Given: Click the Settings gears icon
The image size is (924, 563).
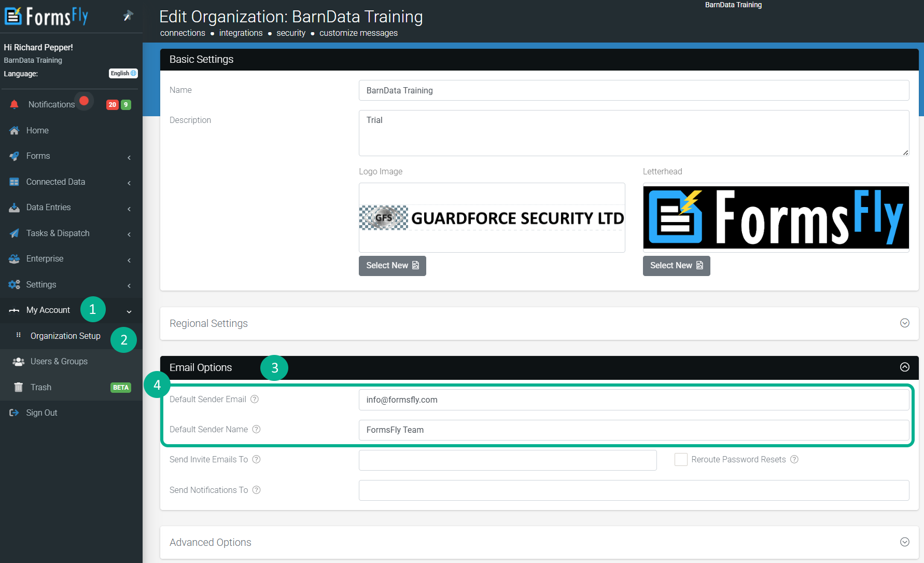Looking at the screenshot, I should coord(15,285).
